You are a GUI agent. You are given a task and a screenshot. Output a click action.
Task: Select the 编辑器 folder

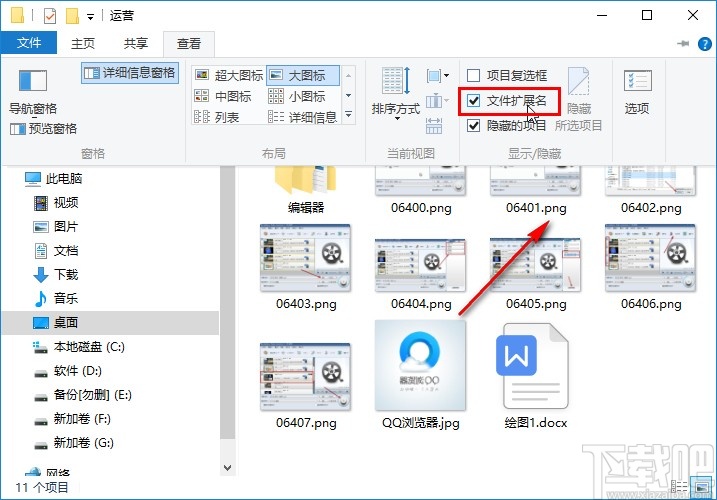(305, 189)
